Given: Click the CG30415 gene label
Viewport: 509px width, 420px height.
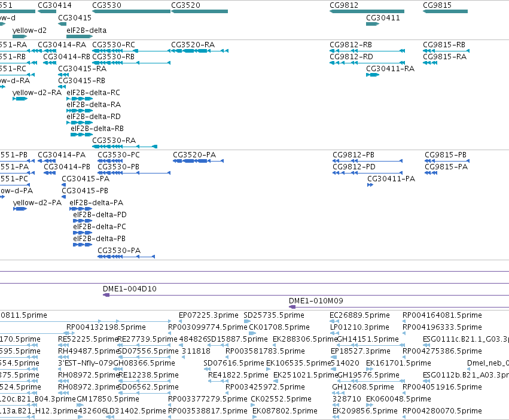Looking at the screenshot, I should (x=75, y=18).
